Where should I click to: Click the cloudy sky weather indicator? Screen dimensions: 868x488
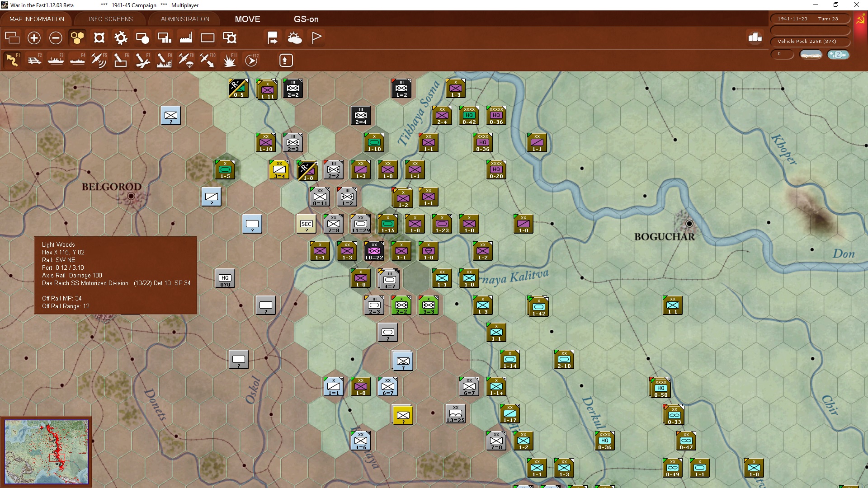coord(811,55)
